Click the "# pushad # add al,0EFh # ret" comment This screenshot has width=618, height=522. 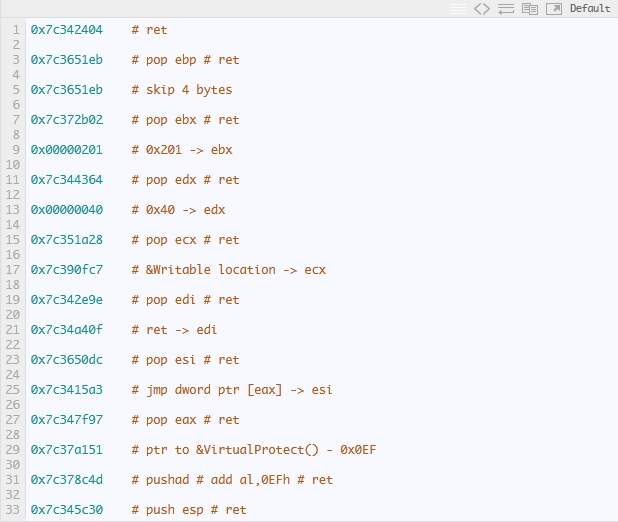click(232, 480)
